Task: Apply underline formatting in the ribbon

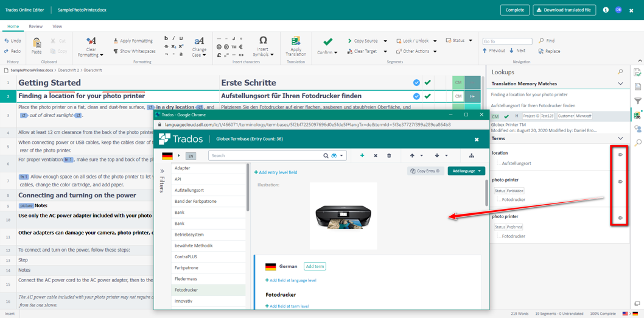Action: tap(181, 38)
